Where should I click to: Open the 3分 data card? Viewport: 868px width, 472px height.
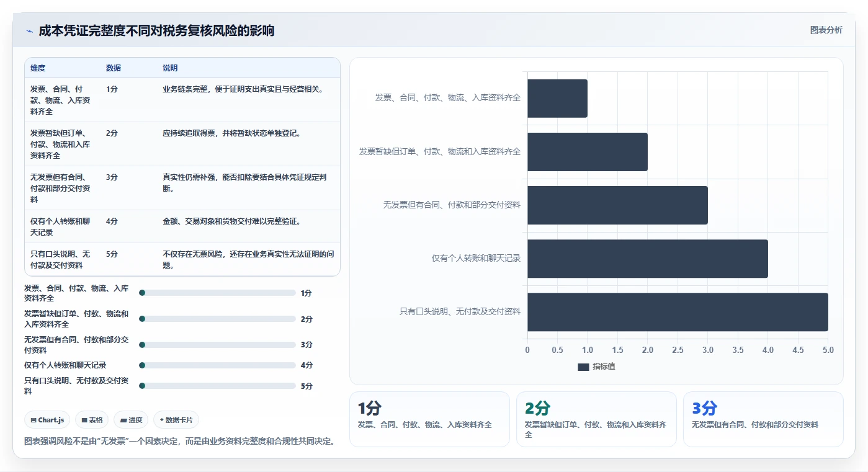[x=763, y=419]
